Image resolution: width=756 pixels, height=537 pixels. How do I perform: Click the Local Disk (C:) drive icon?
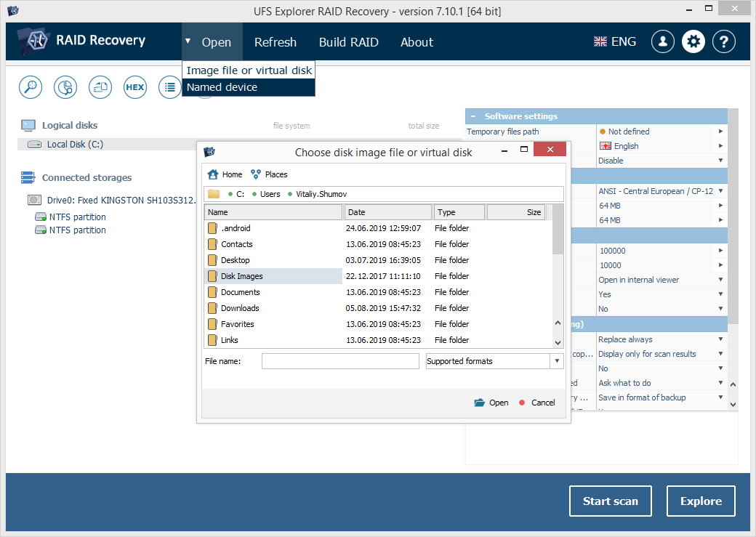(34, 144)
